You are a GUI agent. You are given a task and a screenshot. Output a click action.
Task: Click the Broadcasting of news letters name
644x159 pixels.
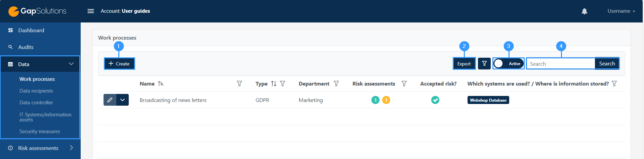[x=173, y=100]
